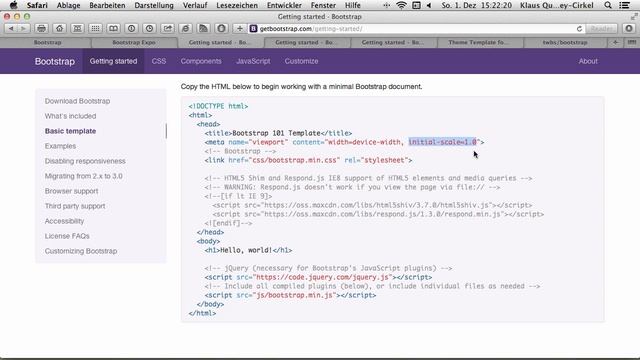Click the Reader button in the address bar
This screenshot has height=360, width=640.
(x=601, y=29)
